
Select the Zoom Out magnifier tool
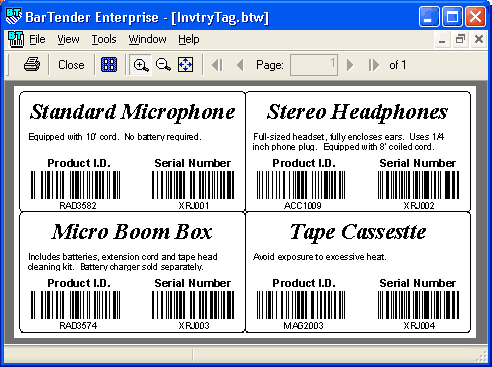[x=163, y=65]
